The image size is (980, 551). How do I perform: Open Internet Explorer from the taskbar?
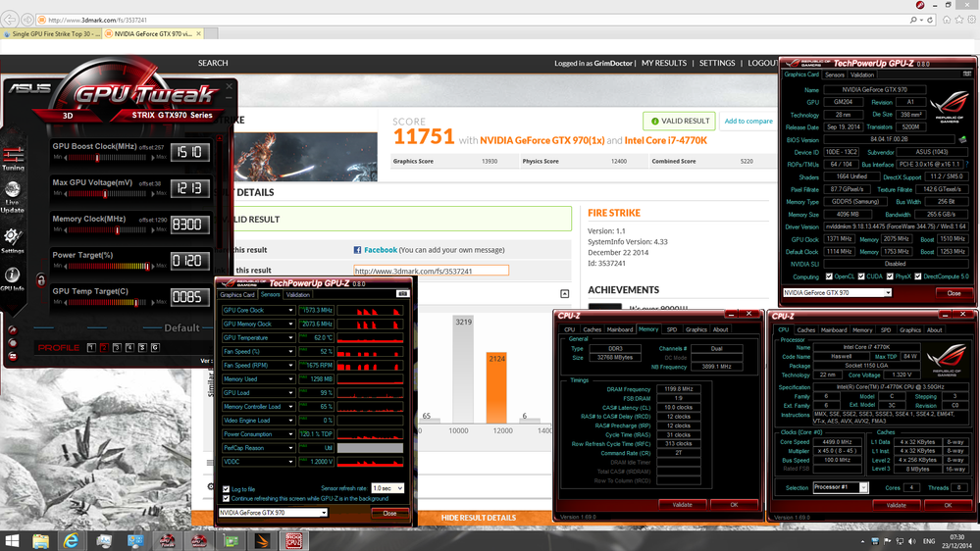(71, 540)
